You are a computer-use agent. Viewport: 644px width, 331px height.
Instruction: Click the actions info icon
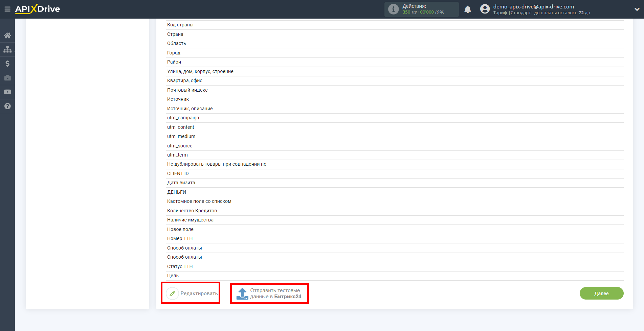pyautogui.click(x=393, y=9)
